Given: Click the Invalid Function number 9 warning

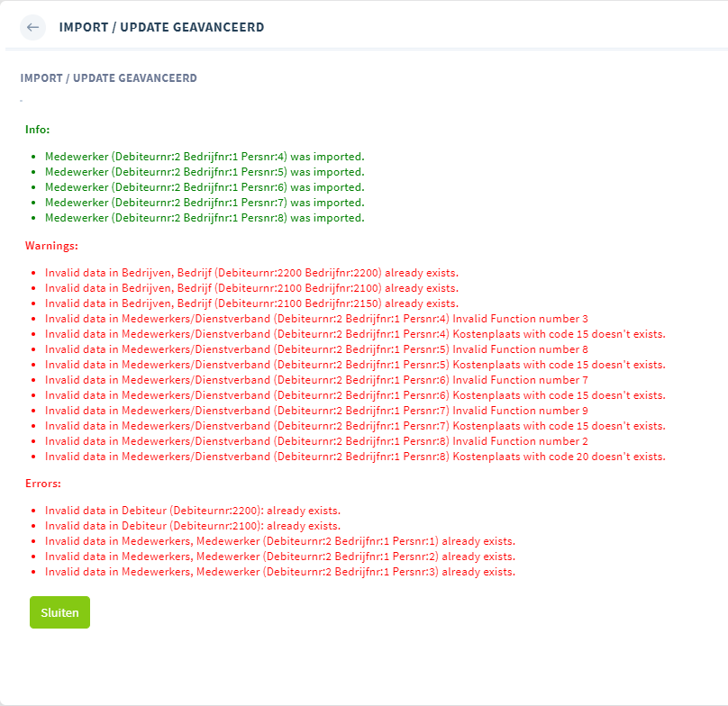Looking at the screenshot, I should 316,411.
